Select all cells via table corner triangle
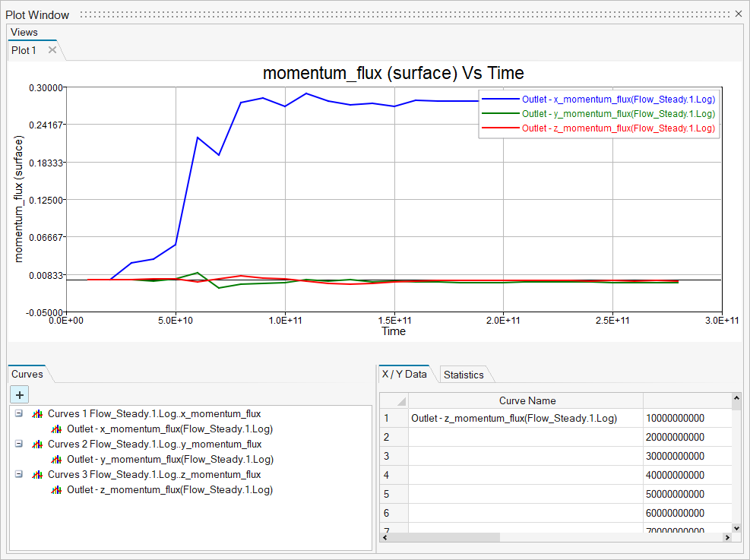Image resolution: width=750 pixels, height=560 pixels. [400, 400]
